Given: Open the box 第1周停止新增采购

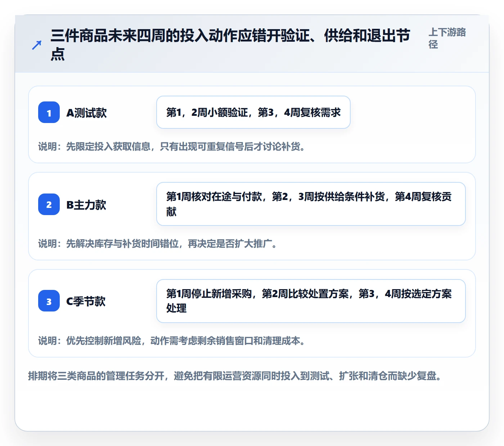Looking at the screenshot, I should pos(311,301).
